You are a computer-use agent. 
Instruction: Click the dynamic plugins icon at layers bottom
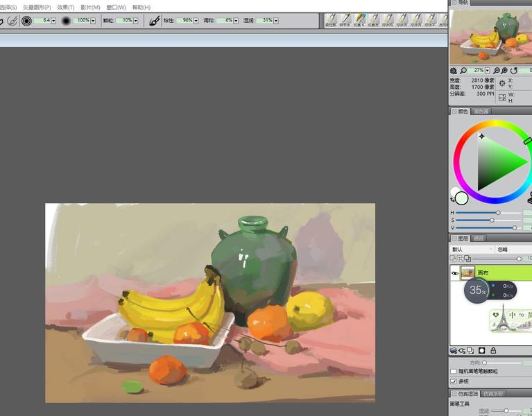pos(462,351)
